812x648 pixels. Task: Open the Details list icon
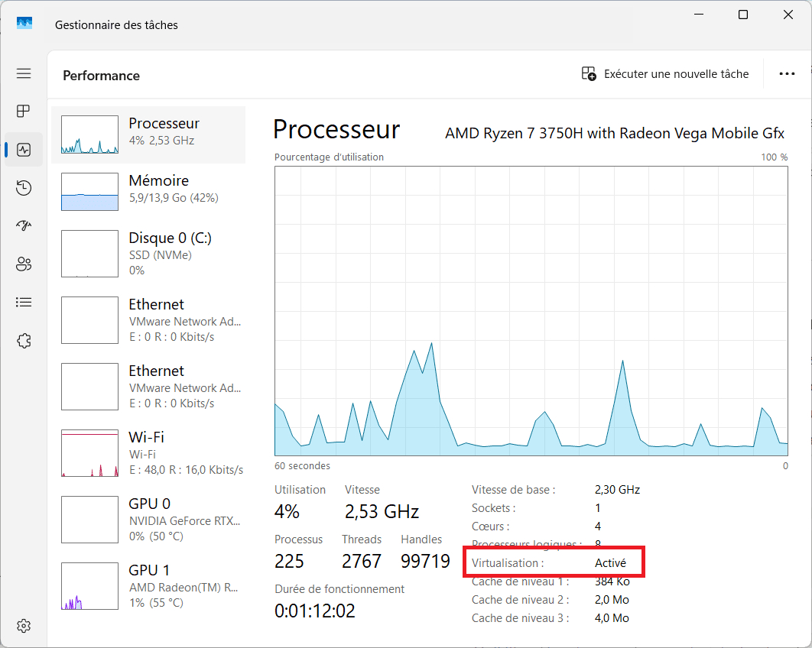click(x=24, y=302)
